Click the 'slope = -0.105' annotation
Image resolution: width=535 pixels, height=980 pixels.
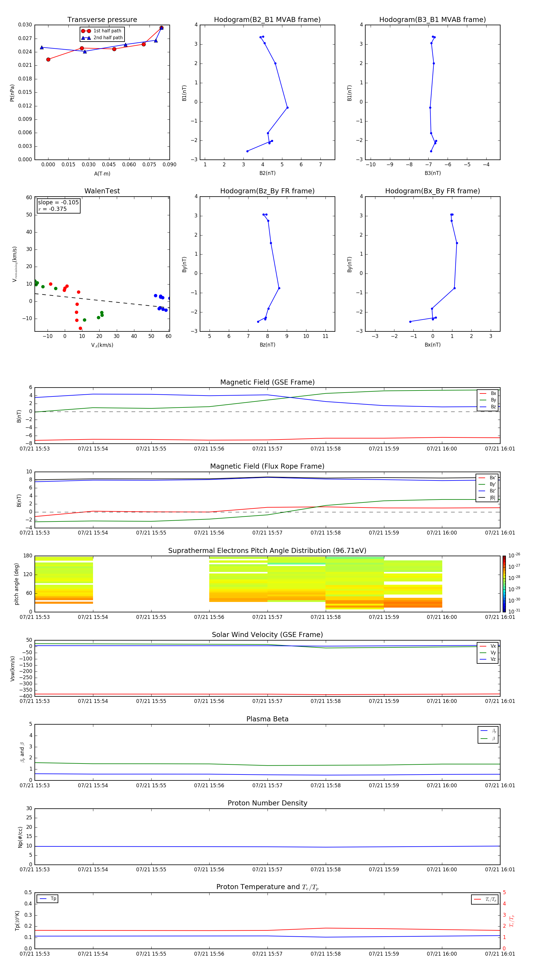58,203
